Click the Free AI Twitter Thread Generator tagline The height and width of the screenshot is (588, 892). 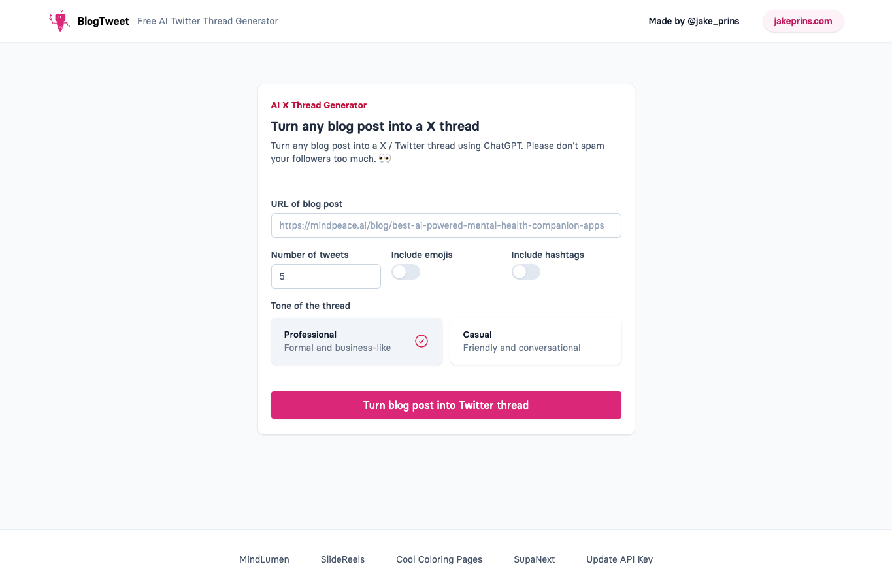[x=208, y=21]
